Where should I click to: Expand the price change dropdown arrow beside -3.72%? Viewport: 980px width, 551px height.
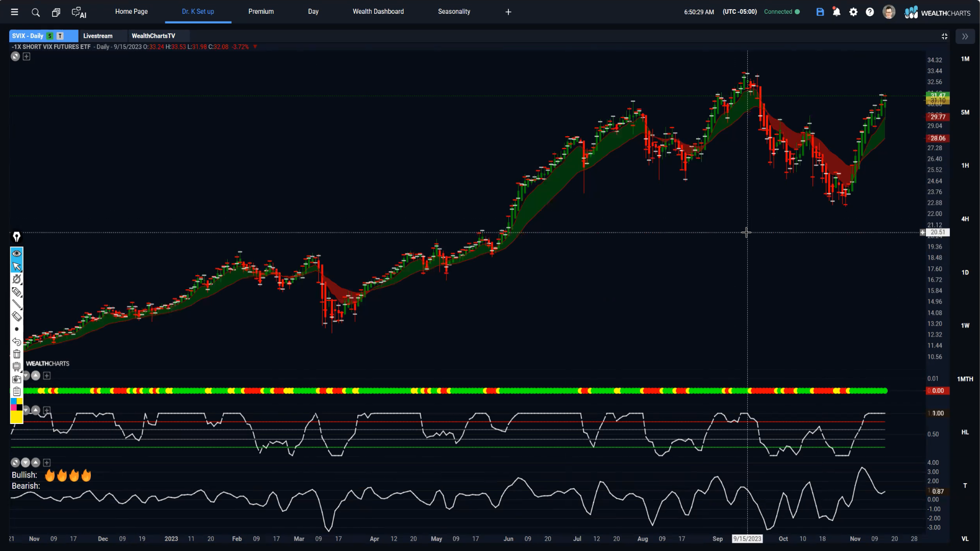click(255, 46)
